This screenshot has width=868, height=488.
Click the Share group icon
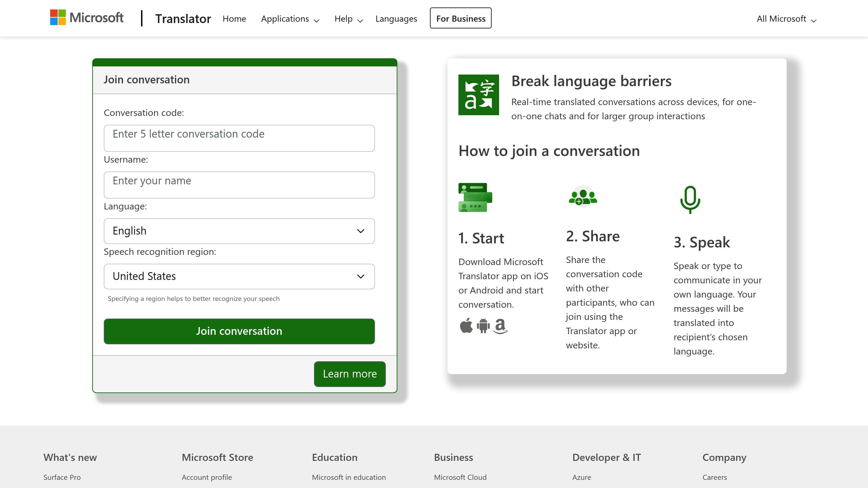pos(583,198)
